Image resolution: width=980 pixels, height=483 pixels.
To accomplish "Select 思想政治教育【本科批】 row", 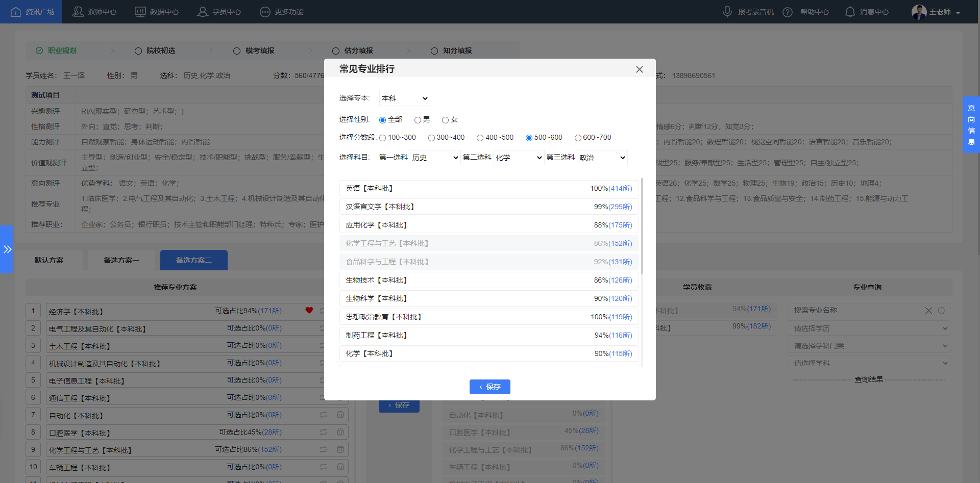I will [x=489, y=317].
